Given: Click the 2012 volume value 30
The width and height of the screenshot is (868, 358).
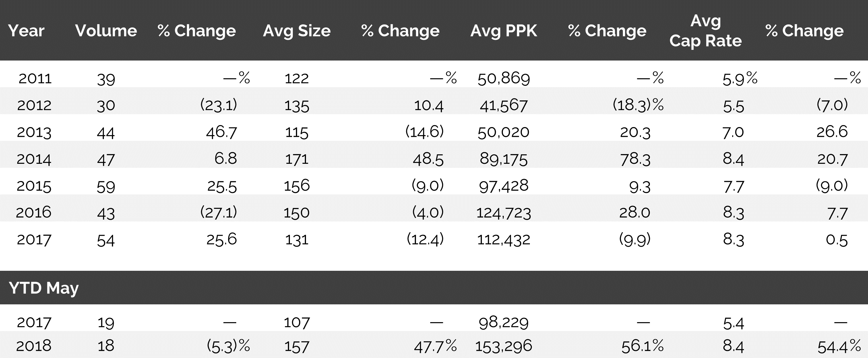Looking at the screenshot, I should point(106,105).
